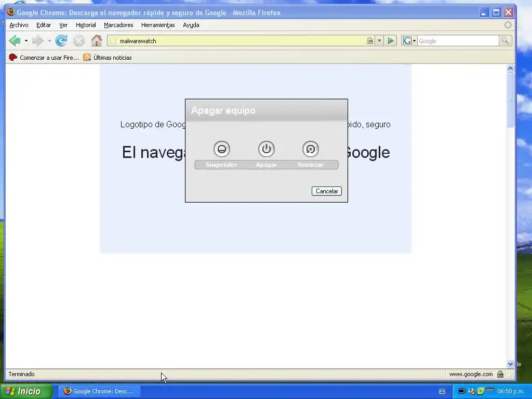This screenshot has width=532, height=399.
Task: Open the Inicio start button
Action: coord(26,391)
